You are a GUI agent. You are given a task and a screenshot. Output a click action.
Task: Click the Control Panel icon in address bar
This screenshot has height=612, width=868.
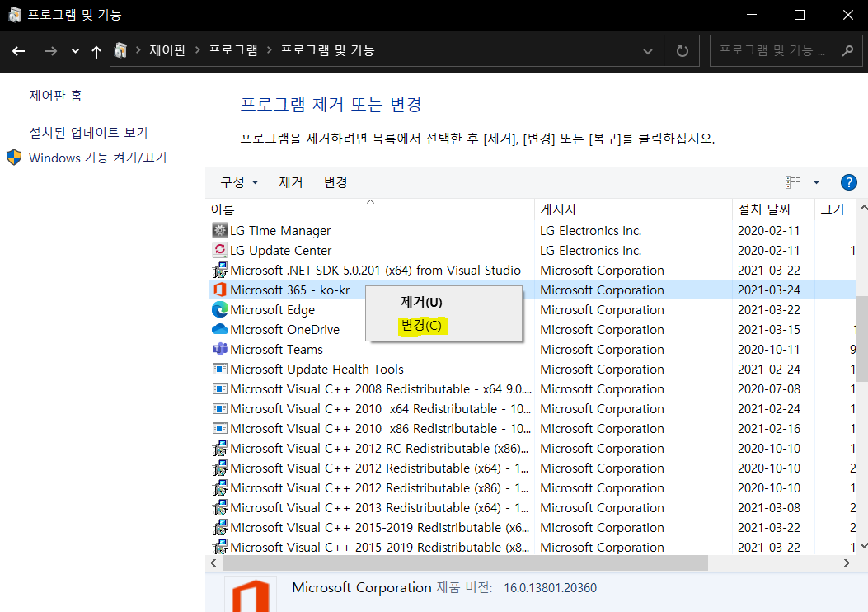120,50
